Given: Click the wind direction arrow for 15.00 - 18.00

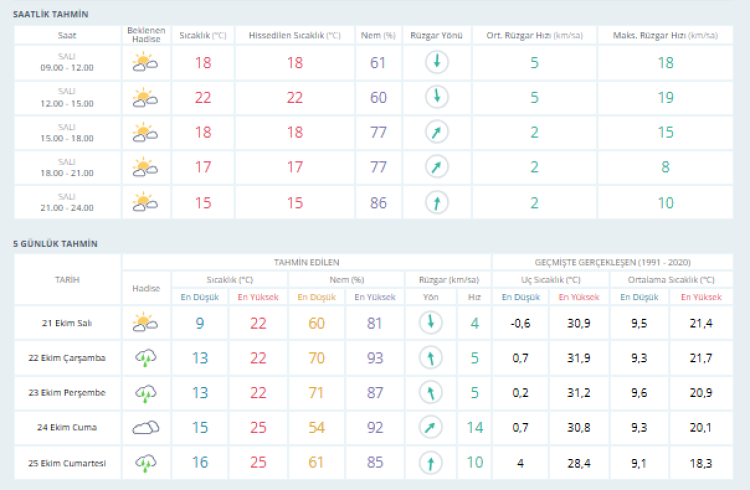Looking at the screenshot, I should point(436,132).
